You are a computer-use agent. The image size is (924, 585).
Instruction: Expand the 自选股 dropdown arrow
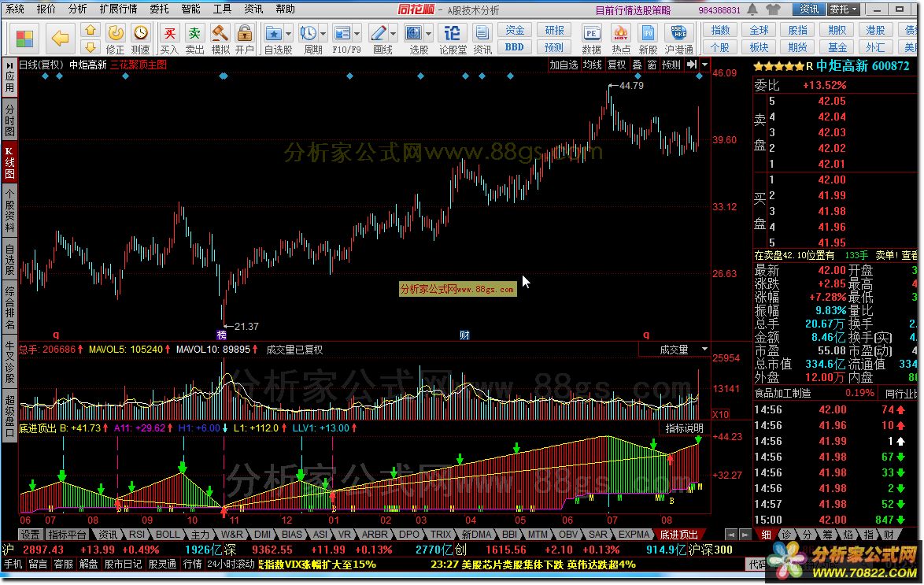click(288, 34)
